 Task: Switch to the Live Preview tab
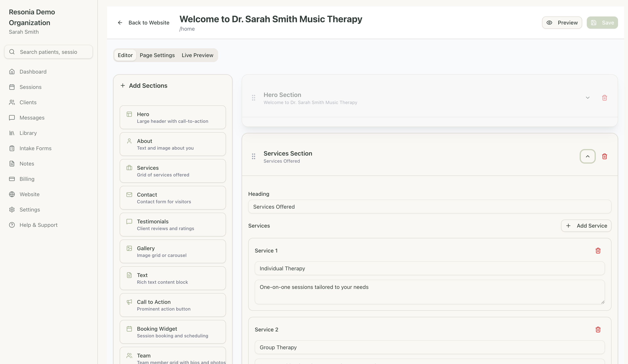[197, 55]
